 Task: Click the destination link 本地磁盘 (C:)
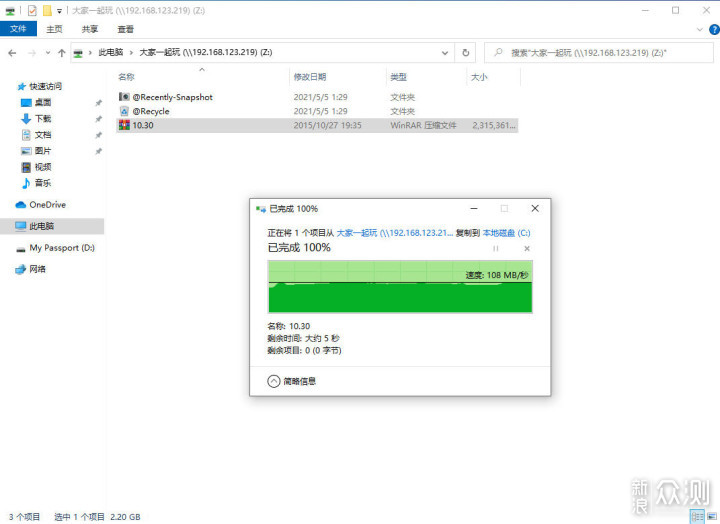pos(506,233)
